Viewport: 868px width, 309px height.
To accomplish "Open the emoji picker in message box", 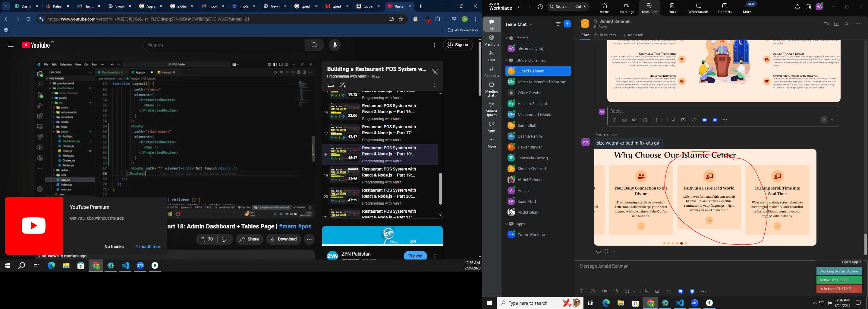I will click(x=592, y=291).
